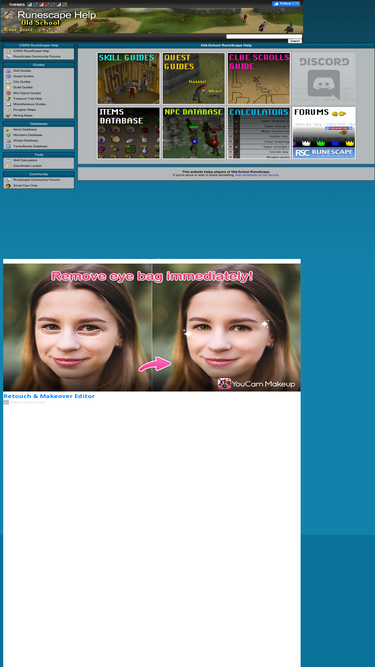Click the Quest Guides sidebar icon

(8, 76)
